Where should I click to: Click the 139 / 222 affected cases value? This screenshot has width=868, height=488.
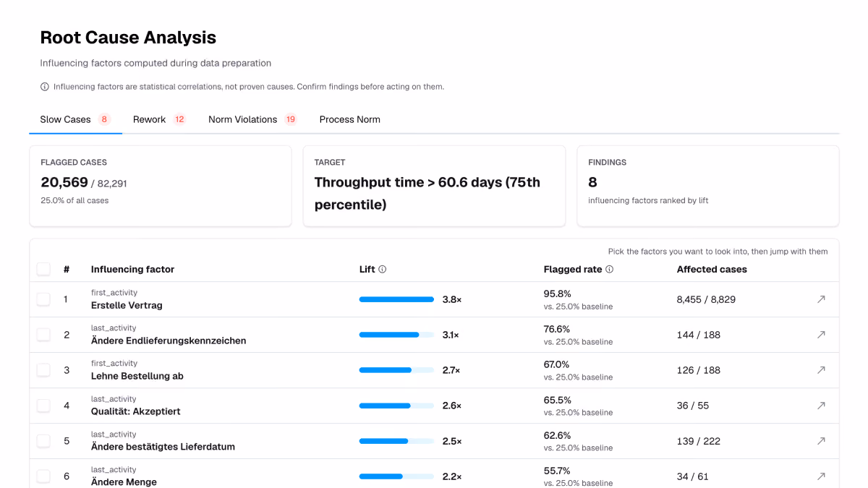click(699, 441)
